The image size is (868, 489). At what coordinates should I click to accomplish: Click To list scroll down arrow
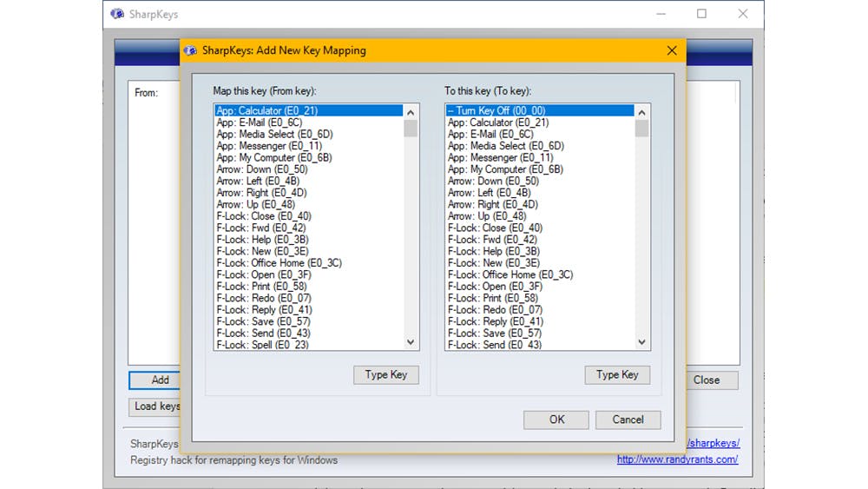(641, 342)
